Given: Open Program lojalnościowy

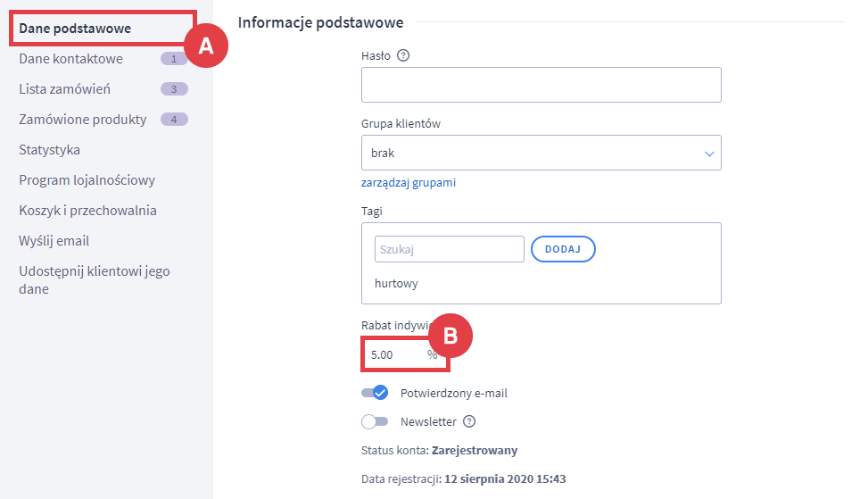Looking at the screenshot, I should click(x=87, y=180).
